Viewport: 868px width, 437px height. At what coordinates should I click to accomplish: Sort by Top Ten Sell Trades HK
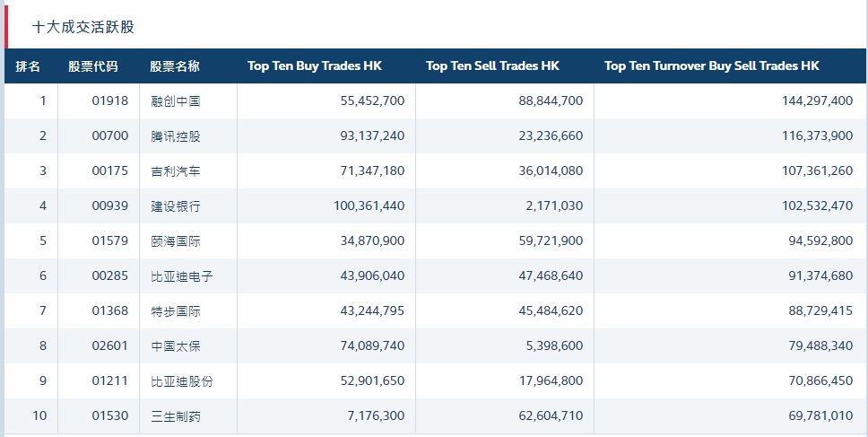pyautogui.click(x=492, y=66)
